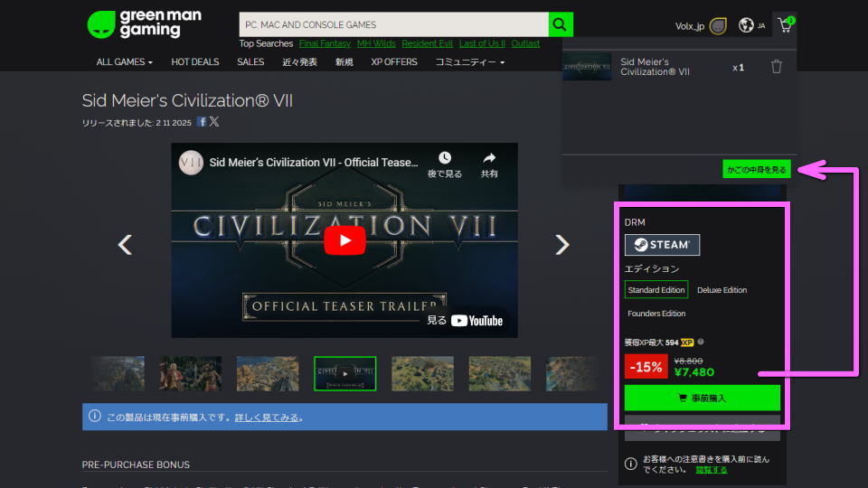This screenshot has width=868, height=488.
Task: Click the Green Man Gaming logo
Action: point(145,24)
